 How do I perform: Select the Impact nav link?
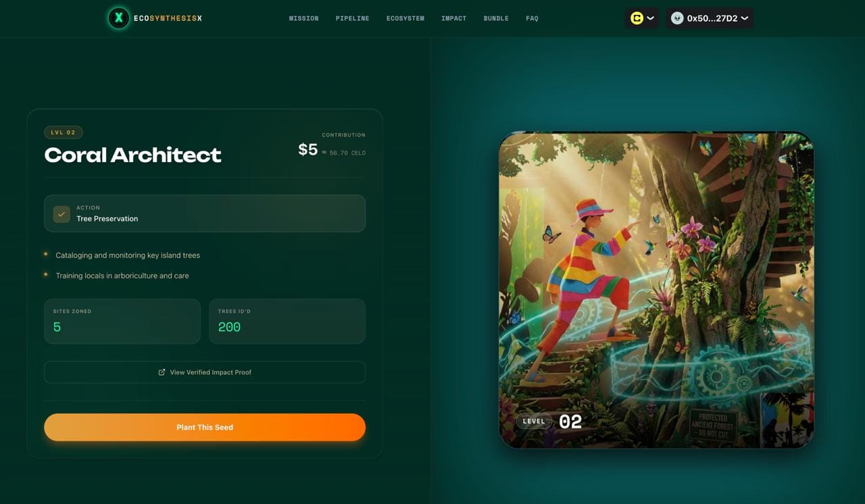tap(453, 18)
